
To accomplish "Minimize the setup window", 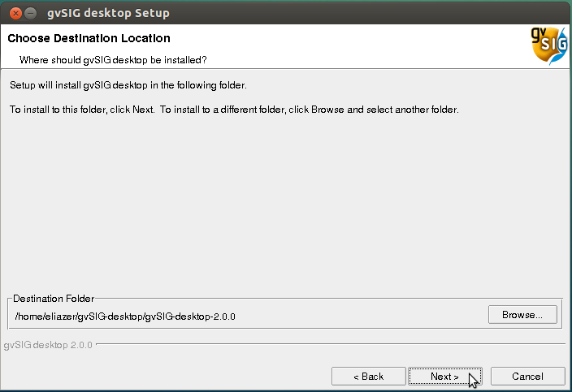I will click(30, 13).
